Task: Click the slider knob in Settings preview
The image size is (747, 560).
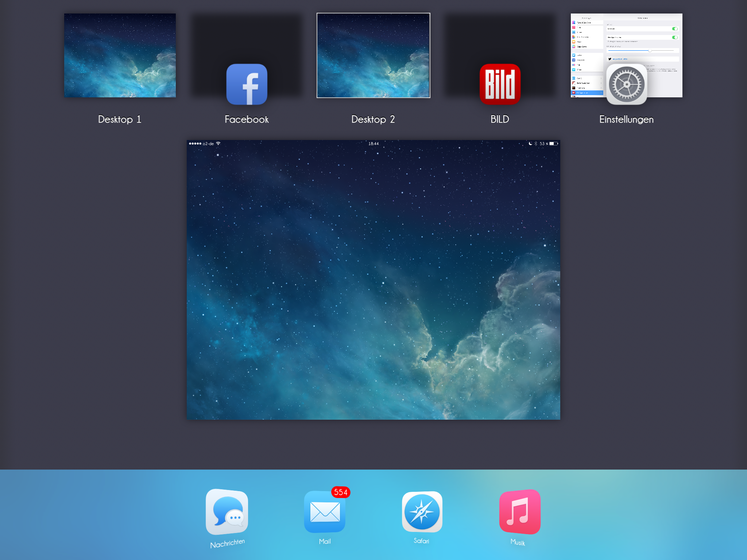Action: pyautogui.click(x=650, y=51)
